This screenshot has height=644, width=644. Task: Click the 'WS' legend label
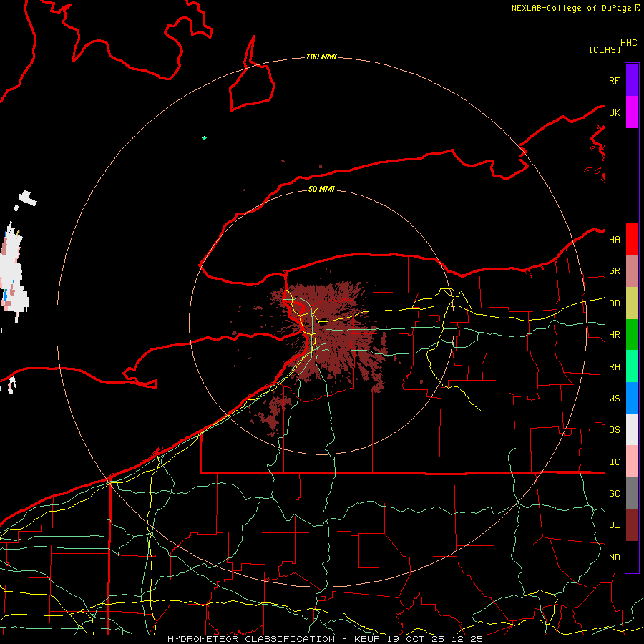coord(614,399)
